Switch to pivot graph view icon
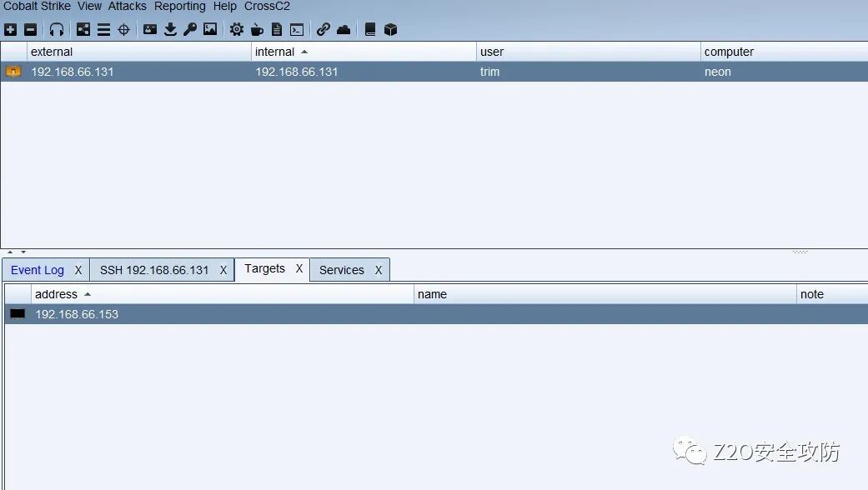Viewport: 868px width, 490px height. pyautogui.click(x=83, y=30)
